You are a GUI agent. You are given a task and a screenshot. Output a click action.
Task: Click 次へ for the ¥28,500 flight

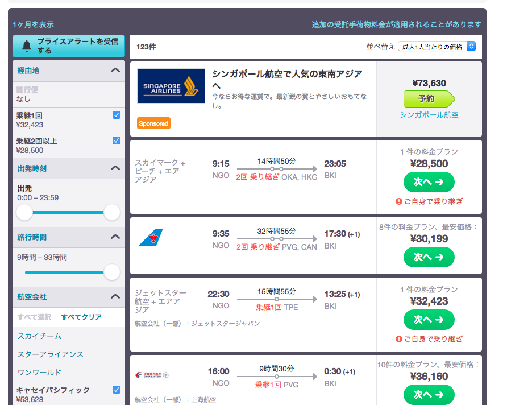(429, 182)
